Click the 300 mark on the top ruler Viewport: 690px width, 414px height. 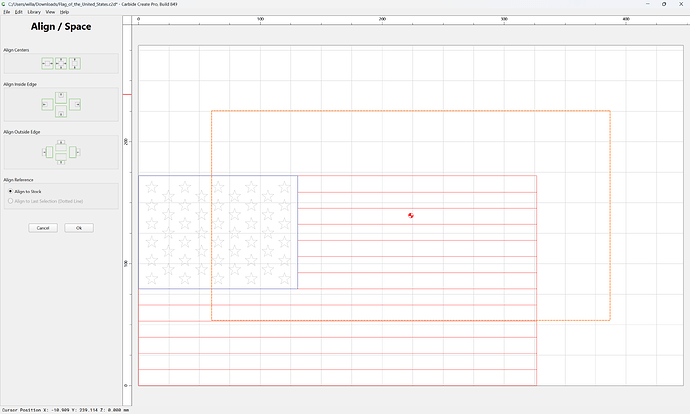point(504,19)
